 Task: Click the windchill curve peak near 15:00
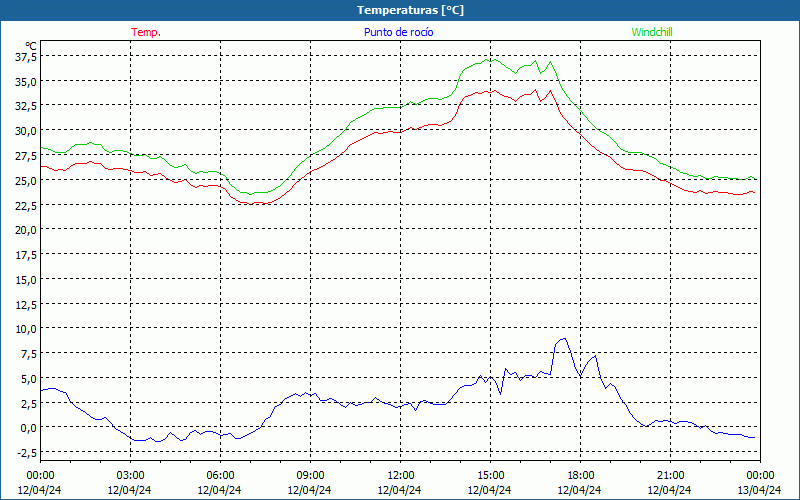tap(489, 60)
